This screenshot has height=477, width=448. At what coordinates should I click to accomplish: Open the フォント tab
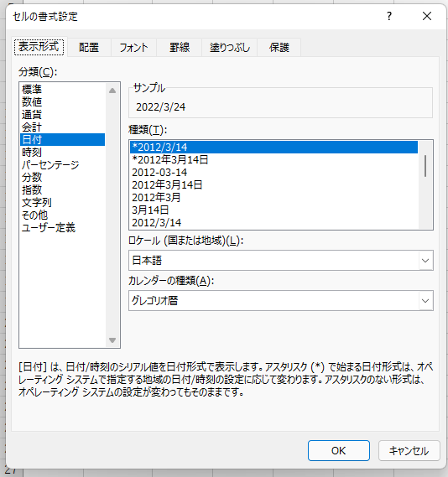[133, 48]
